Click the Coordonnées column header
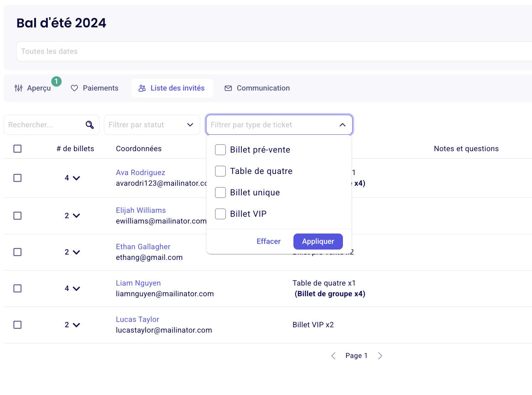 point(139,149)
